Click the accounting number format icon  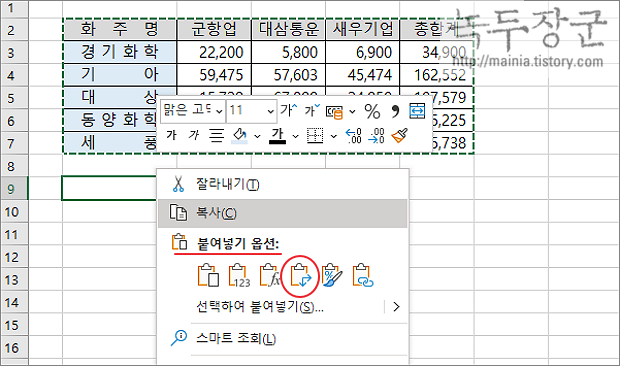click(335, 112)
